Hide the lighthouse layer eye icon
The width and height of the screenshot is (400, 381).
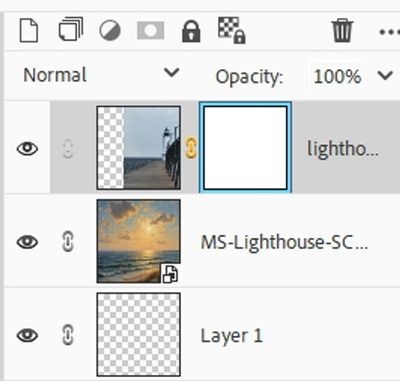(x=27, y=148)
